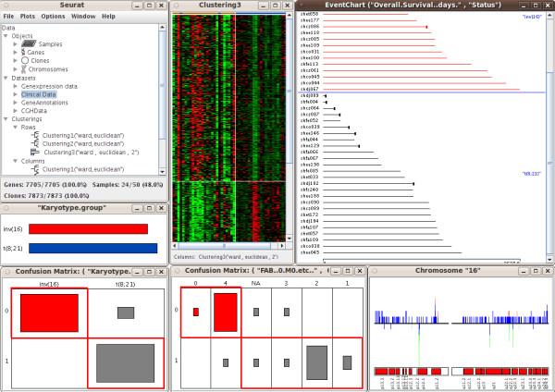Image resolution: width=555 pixels, height=392 pixels.
Task: Close the Karyotype Confusion Matrix window
Action: 161,272
